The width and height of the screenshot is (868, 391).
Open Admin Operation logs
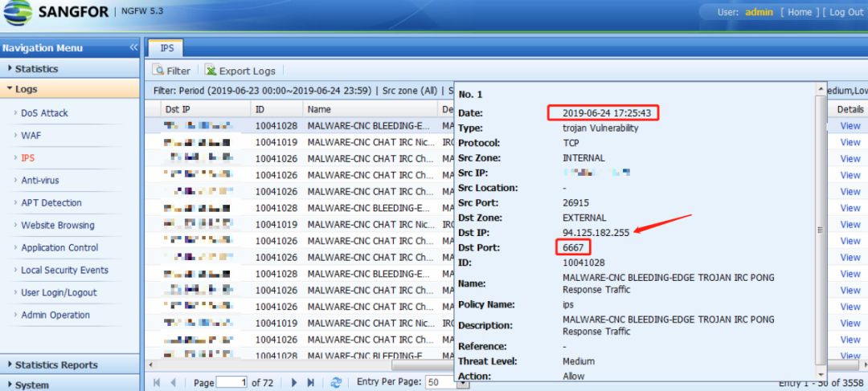pos(55,315)
